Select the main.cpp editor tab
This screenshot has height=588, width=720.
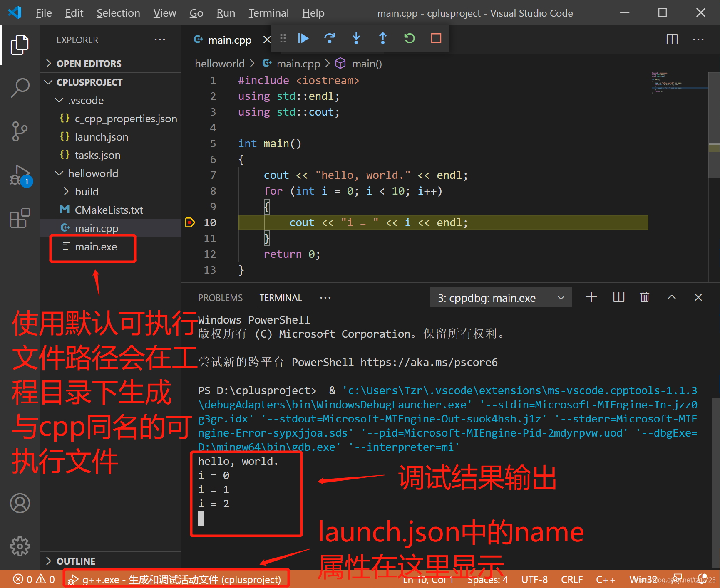pyautogui.click(x=229, y=40)
